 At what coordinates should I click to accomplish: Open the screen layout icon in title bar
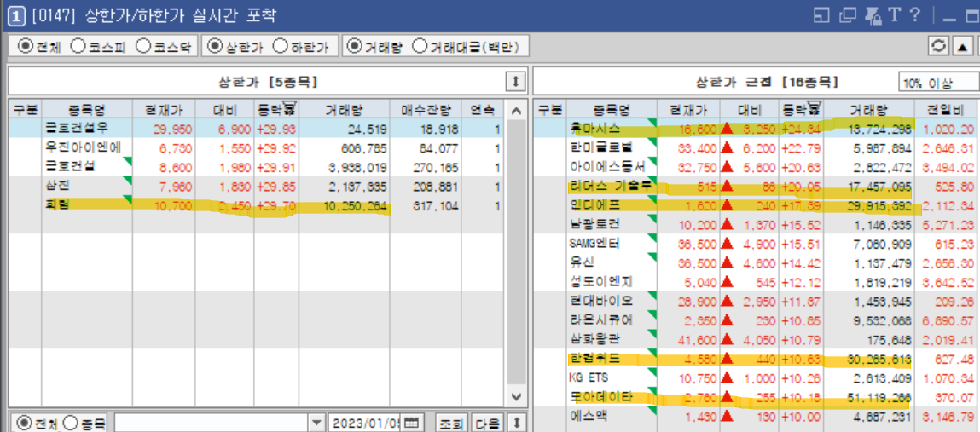[x=821, y=15]
